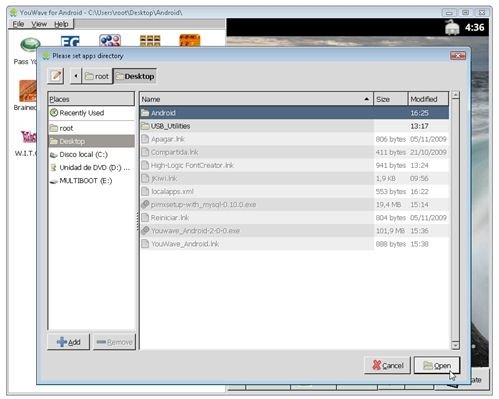Click the 16:25 modified time of Android
499x399 pixels.
point(419,113)
